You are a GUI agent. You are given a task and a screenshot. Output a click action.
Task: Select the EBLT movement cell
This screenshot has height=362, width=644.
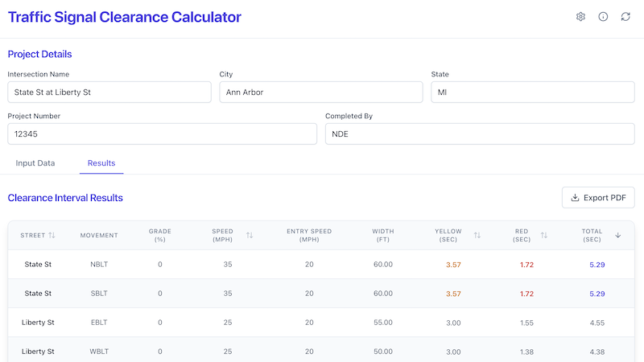click(x=99, y=323)
